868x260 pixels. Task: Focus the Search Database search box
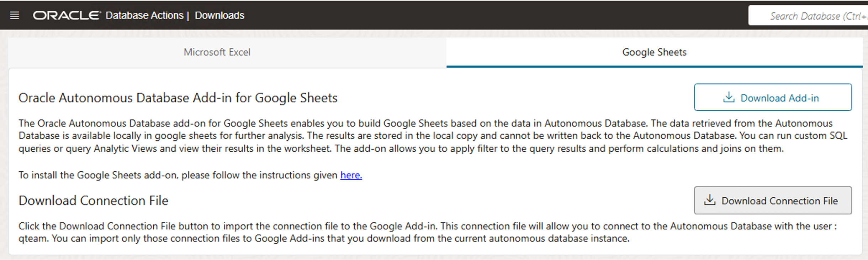pyautogui.click(x=815, y=15)
